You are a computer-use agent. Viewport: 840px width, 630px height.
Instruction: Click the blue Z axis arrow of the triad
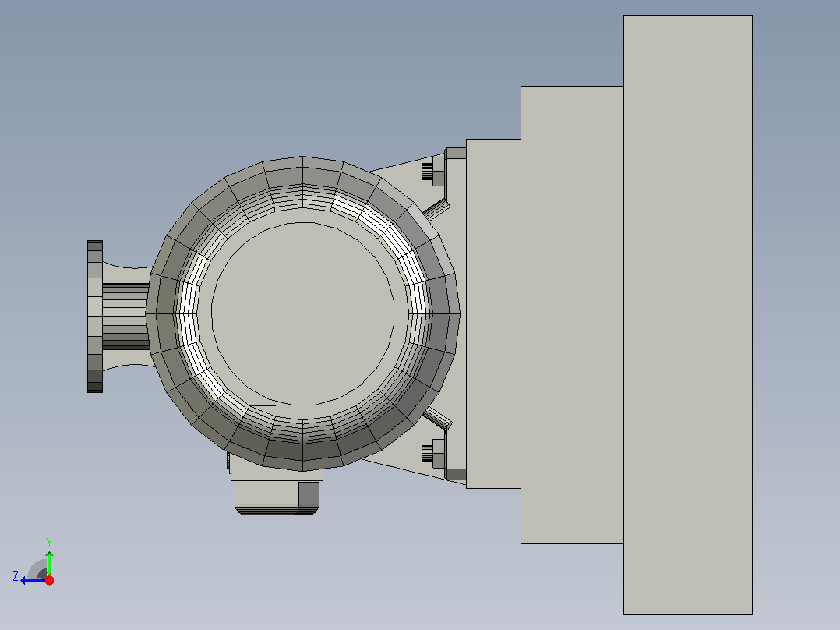[x=32, y=580]
